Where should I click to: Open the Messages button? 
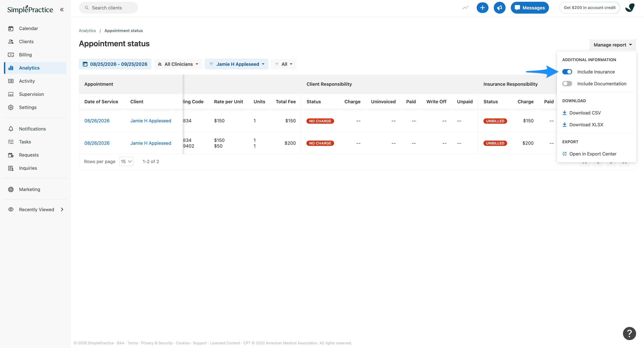pyautogui.click(x=529, y=8)
